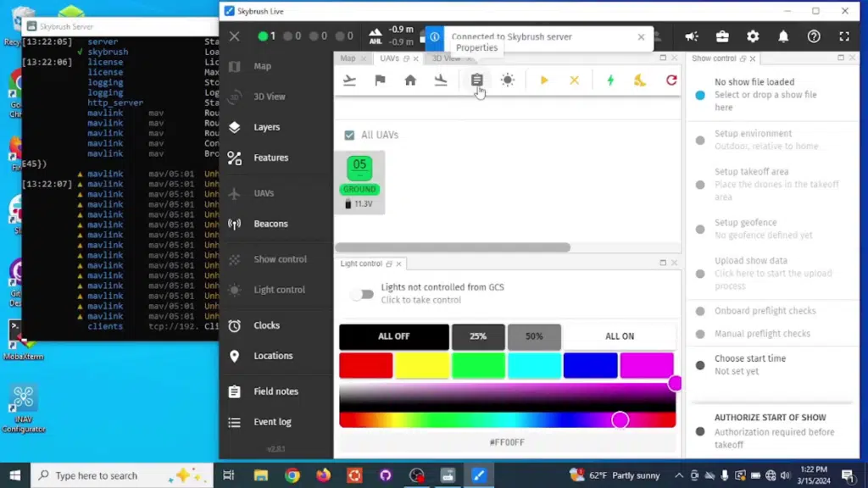Select UAV 05 GROUND card

(359, 183)
